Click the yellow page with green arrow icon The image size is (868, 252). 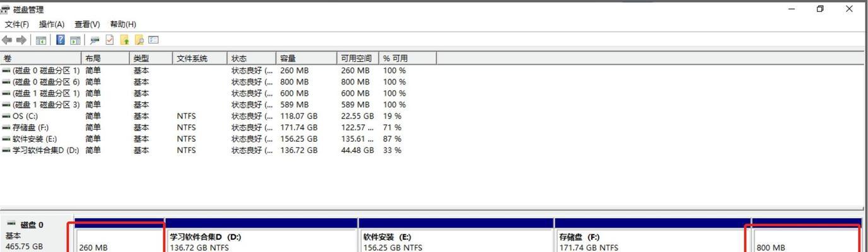(124, 40)
